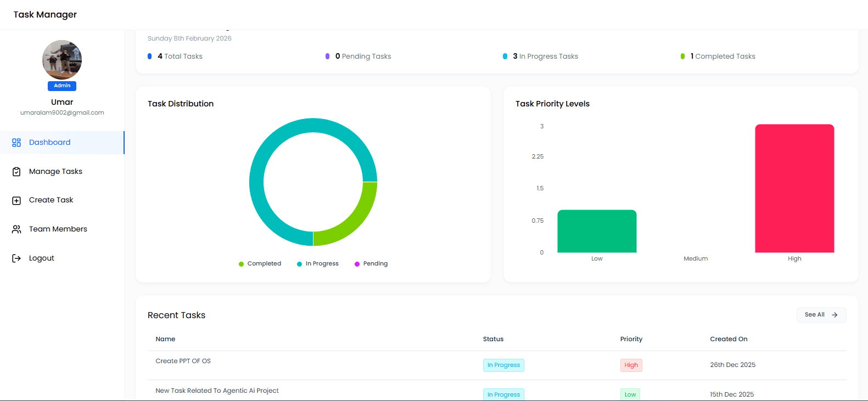This screenshot has width=868, height=401.
Task: Click the Manage Tasks clipboard icon
Action: coord(16,172)
